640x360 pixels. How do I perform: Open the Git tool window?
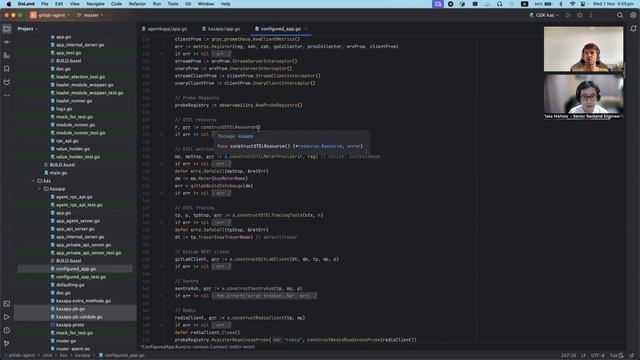tap(7, 344)
